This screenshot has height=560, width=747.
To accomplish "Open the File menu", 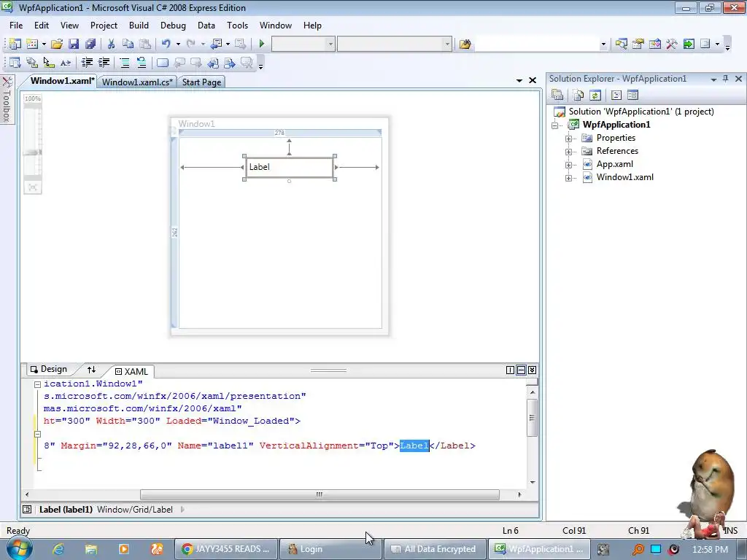I will coord(16,26).
